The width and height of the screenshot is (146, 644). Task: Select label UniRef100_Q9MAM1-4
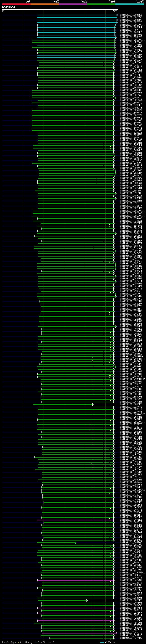tap(132, 359)
